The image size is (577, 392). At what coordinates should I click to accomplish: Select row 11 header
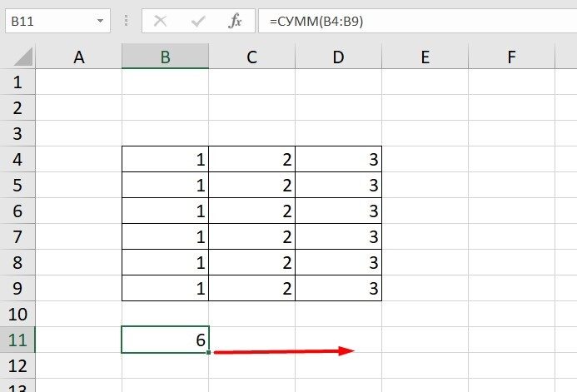pos(18,340)
